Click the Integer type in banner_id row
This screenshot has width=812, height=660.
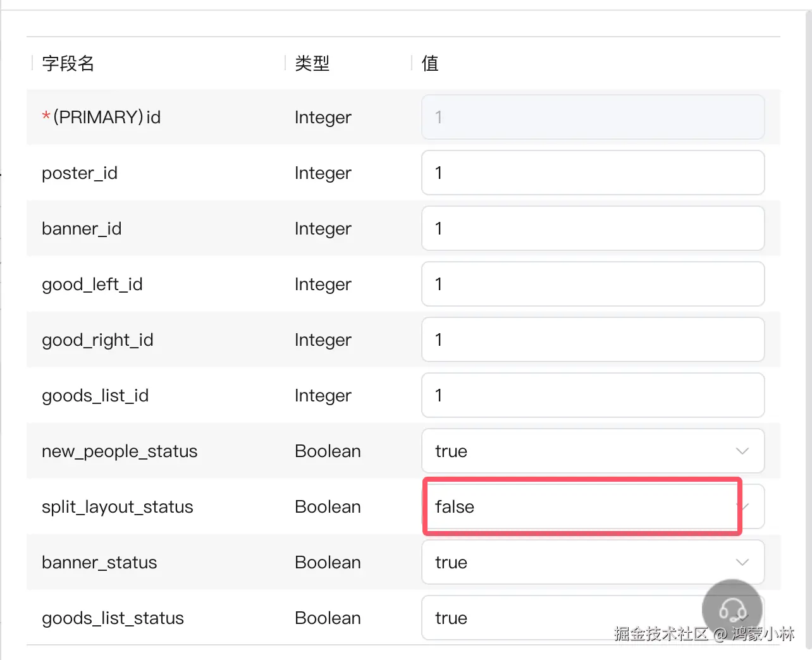pos(323,229)
